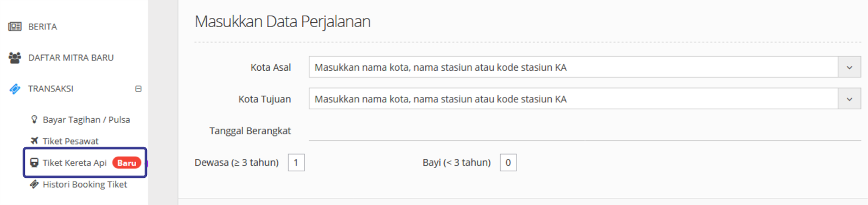Click the ticket icon beside TRANSAKSI

[15, 89]
